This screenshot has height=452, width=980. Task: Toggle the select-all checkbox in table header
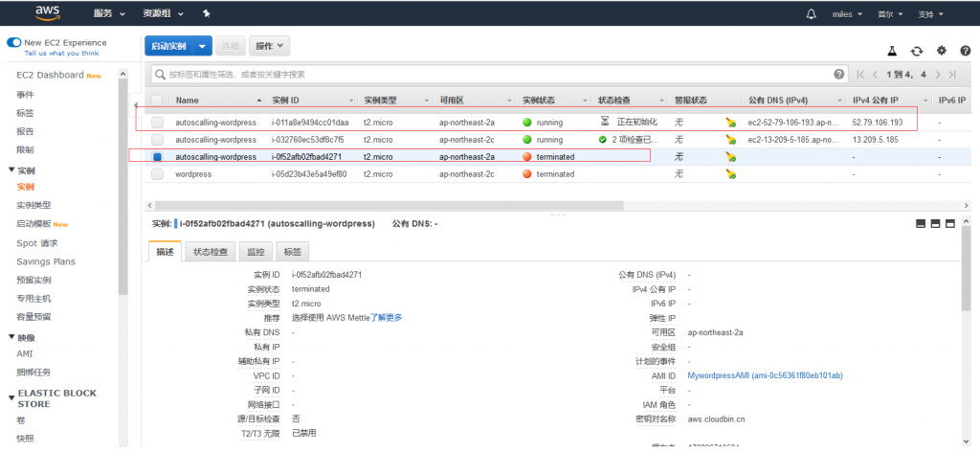pyautogui.click(x=158, y=100)
